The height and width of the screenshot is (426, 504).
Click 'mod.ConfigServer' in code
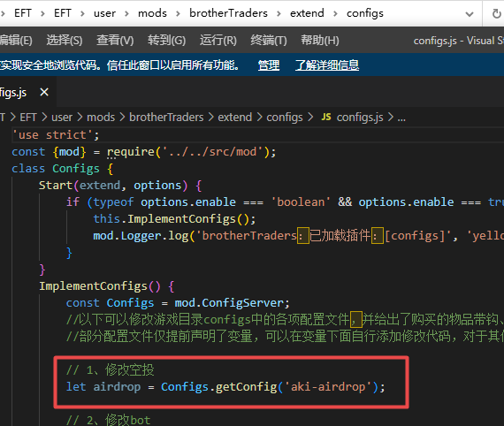point(229,303)
